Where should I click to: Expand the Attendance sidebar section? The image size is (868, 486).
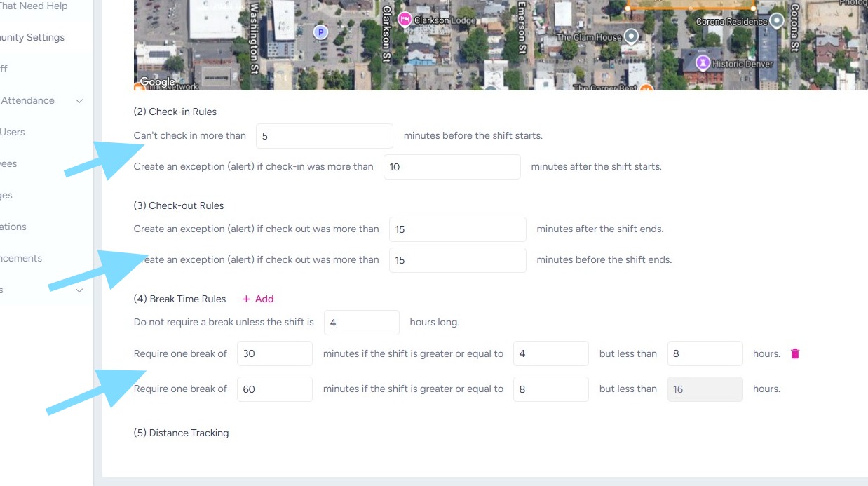[x=79, y=101]
